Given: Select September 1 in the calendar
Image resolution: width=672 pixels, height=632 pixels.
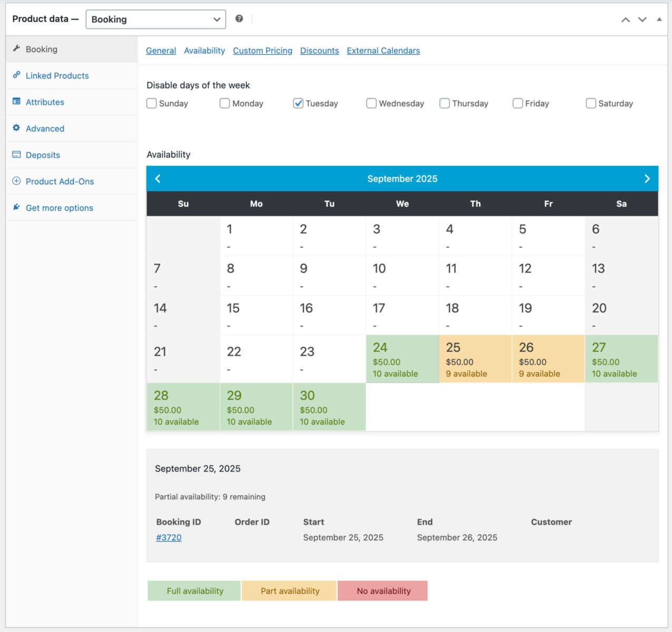Looking at the screenshot, I should point(256,236).
